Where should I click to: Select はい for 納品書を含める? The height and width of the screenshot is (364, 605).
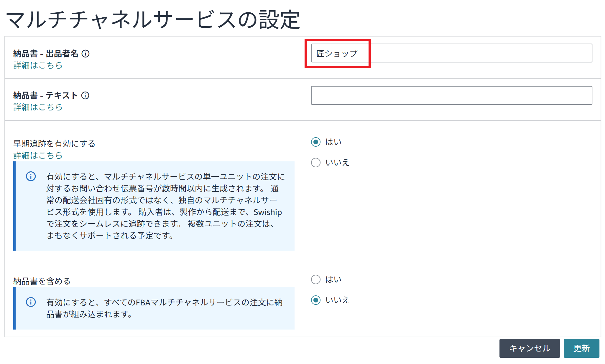[316, 279]
